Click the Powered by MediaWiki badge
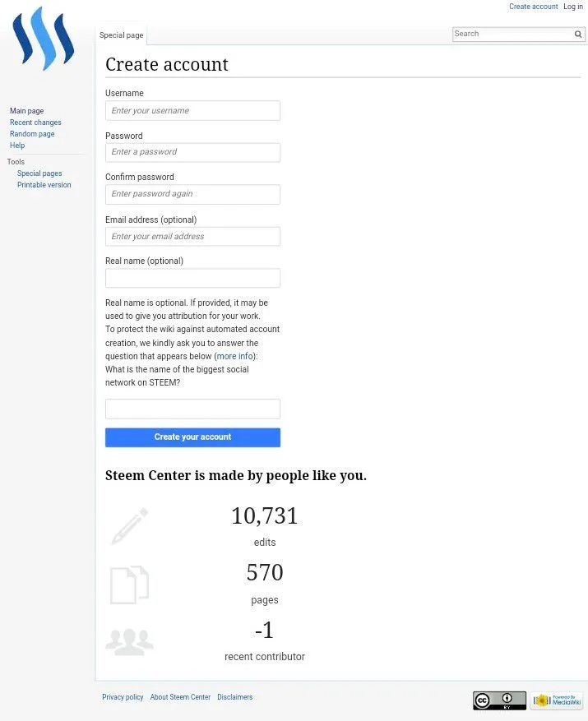 pyautogui.click(x=557, y=700)
